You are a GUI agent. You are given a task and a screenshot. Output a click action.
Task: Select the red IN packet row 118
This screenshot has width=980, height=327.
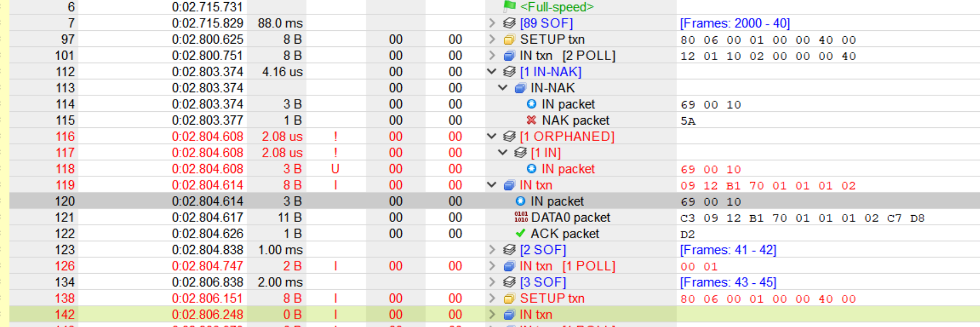[x=568, y=169]
